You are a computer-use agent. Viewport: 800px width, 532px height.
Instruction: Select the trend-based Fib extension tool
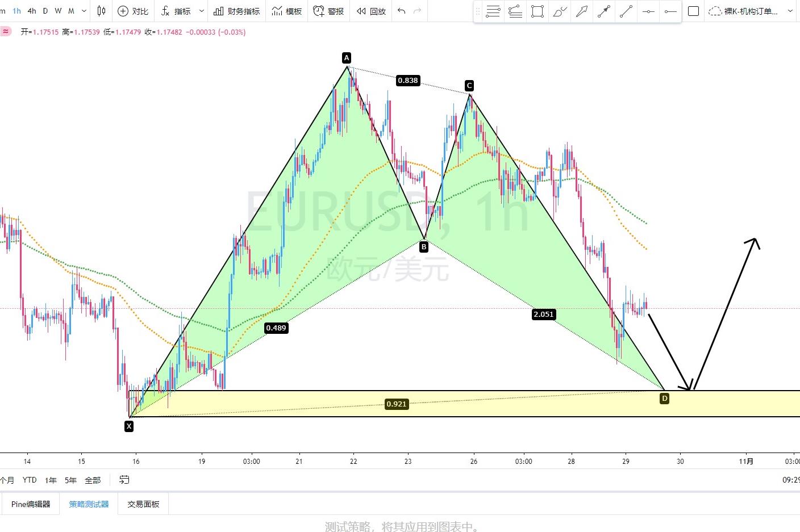[515, 11]
